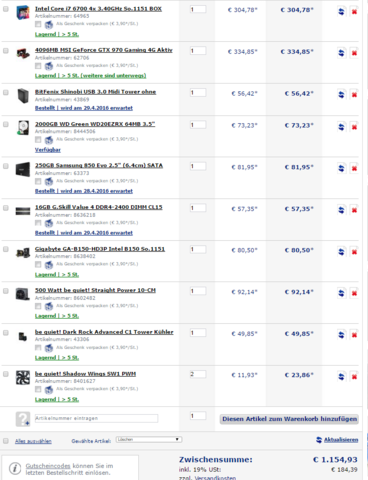Open the Gutscheincodes link

[48, 466]
